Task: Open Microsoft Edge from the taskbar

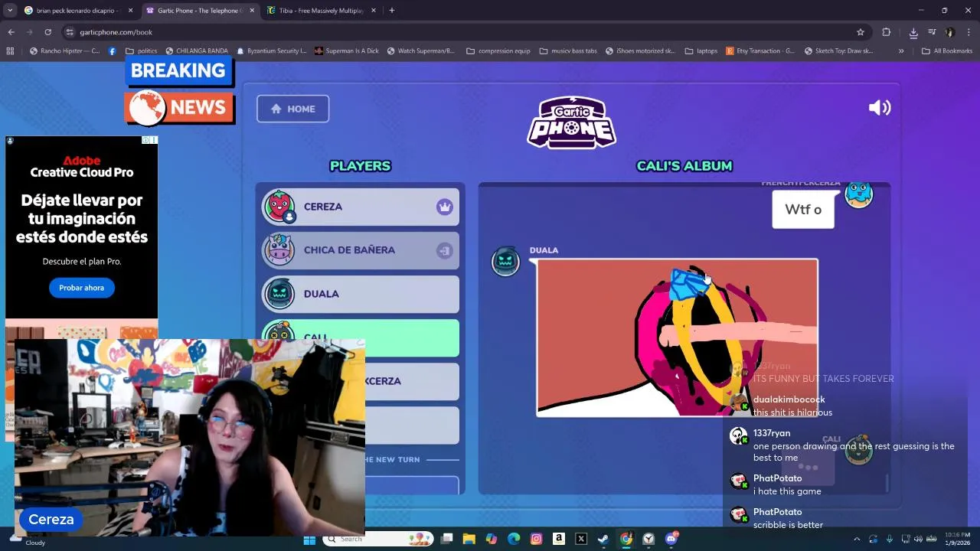Action: [x=514, y=540]
